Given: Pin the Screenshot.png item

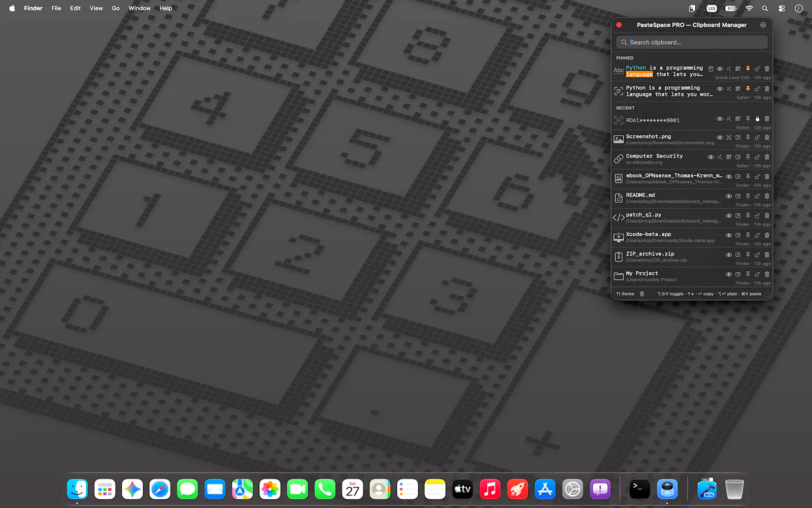Looking at the screenshot, I should tap(748, 137).
